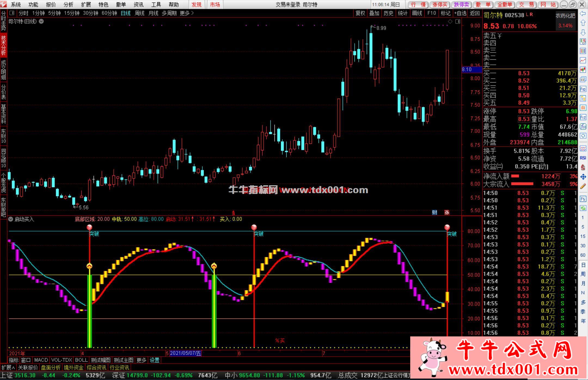The image size is (588, 380).
Task: Click the +自选 add to watchlist button
Action: [x=461, y=13]
